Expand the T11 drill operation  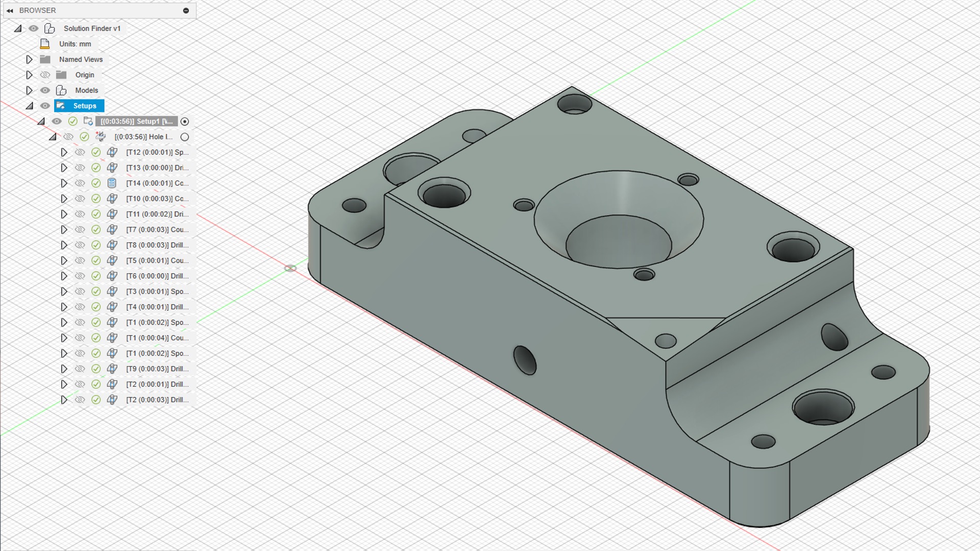pyautogui.click(x=64, y=214)
